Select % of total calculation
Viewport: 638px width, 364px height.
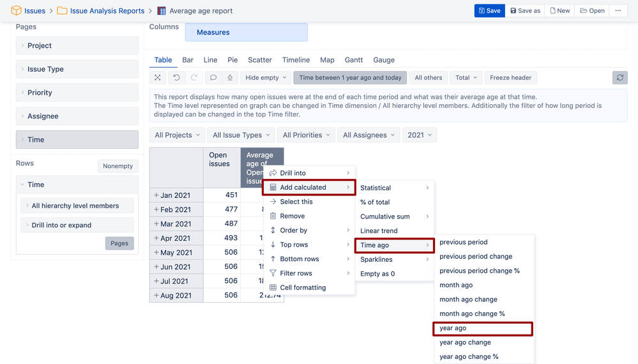(394, 202)
